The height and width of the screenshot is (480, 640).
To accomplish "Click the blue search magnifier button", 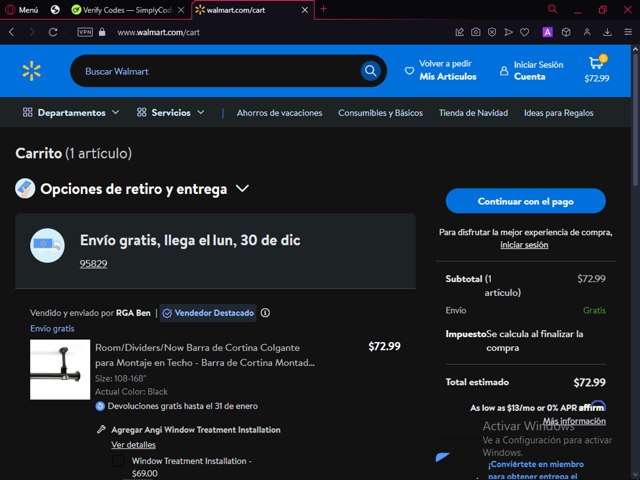I will 371,71.
